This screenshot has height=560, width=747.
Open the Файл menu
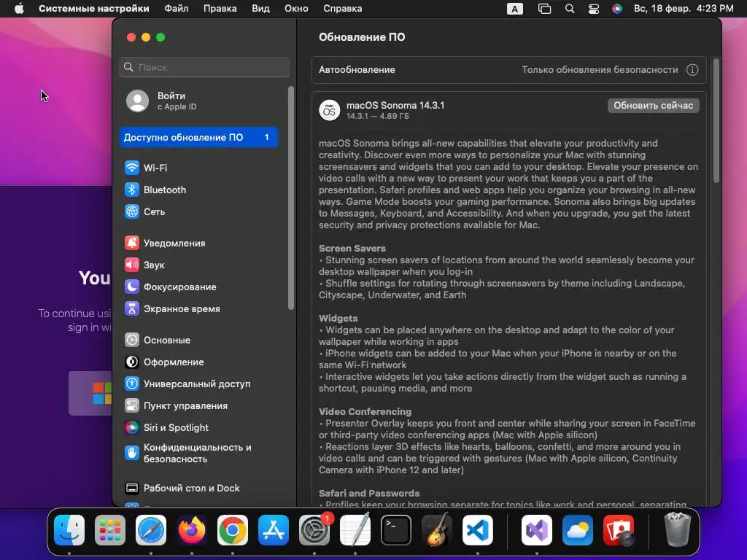(x=177, y=9)
